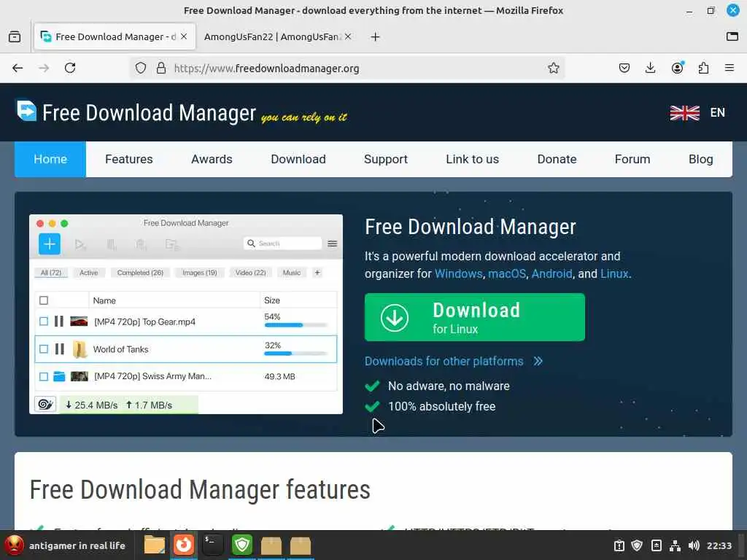
Task: Open the Firefox hamburger menu
Action: pyautogui.click(x=729, y=68)
